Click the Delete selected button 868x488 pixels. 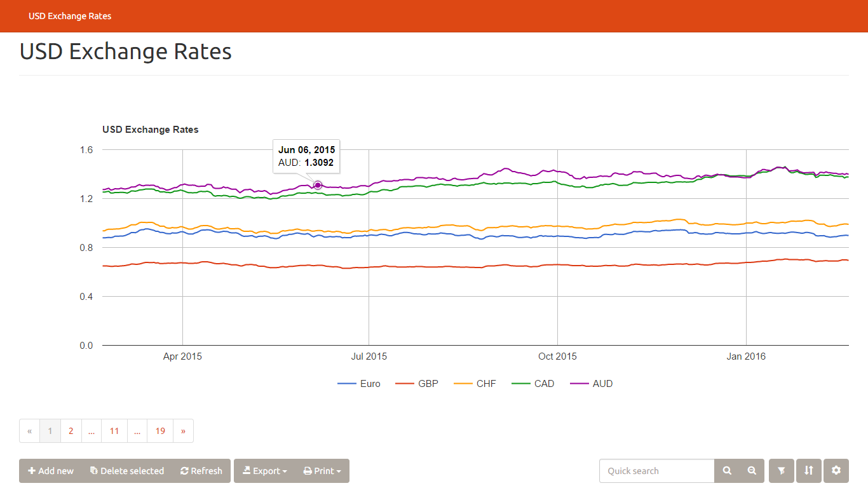tap(127, 471)
